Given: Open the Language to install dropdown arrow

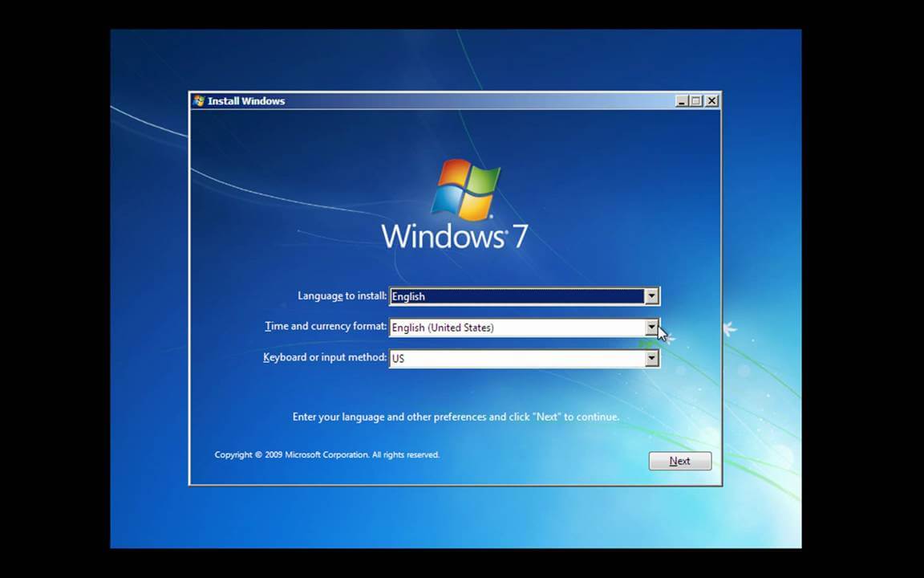Looking at the screenshot, I should 651,296.
